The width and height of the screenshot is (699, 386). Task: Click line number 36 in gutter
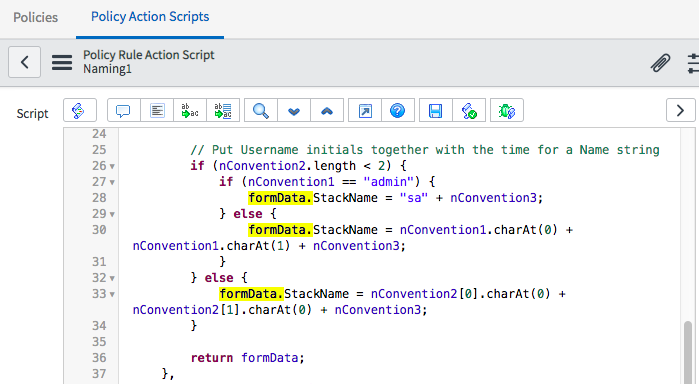99,358
